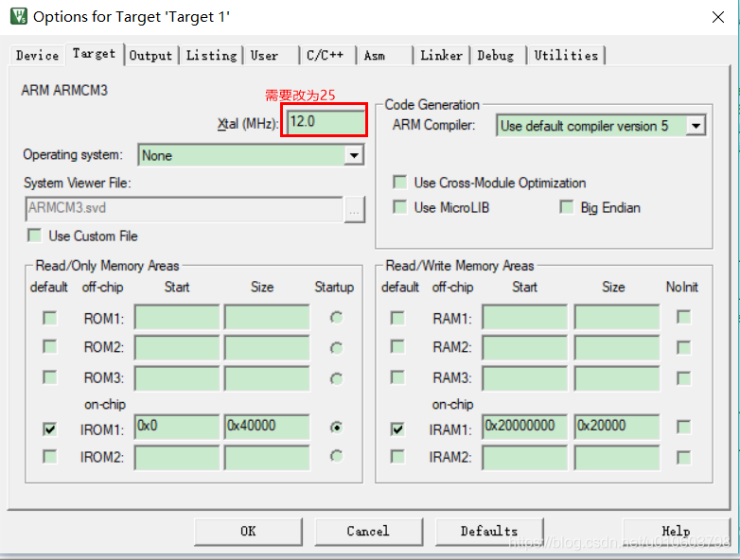740x560 pixels.
Task: Enable Use Cross-Module Optimization
Action: click(400, 183)
